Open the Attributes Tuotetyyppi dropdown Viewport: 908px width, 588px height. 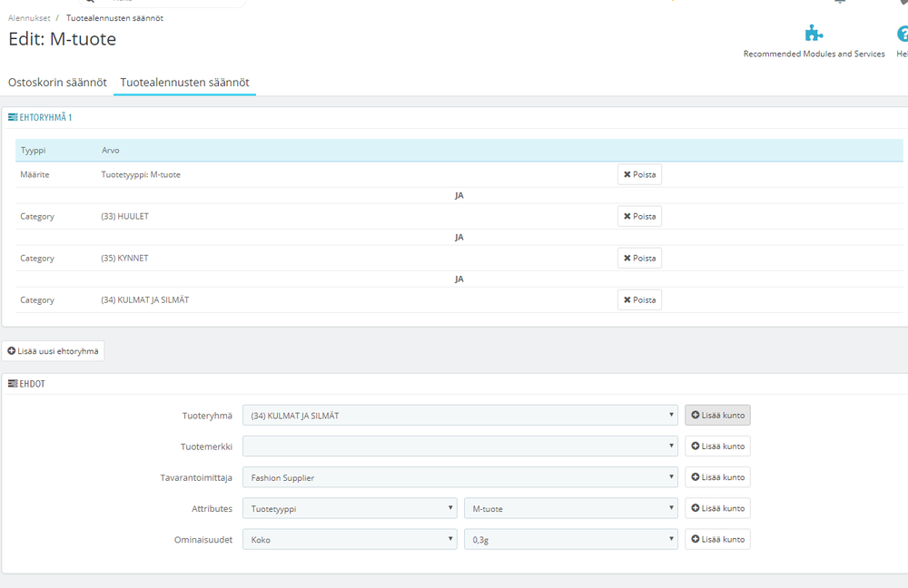(x=350, y=508)
